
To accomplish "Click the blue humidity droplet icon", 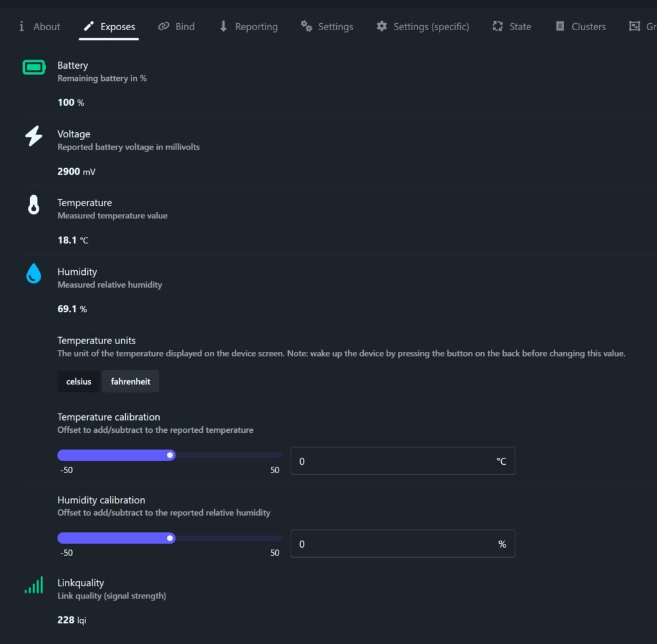I will click(x=33, y=274).
